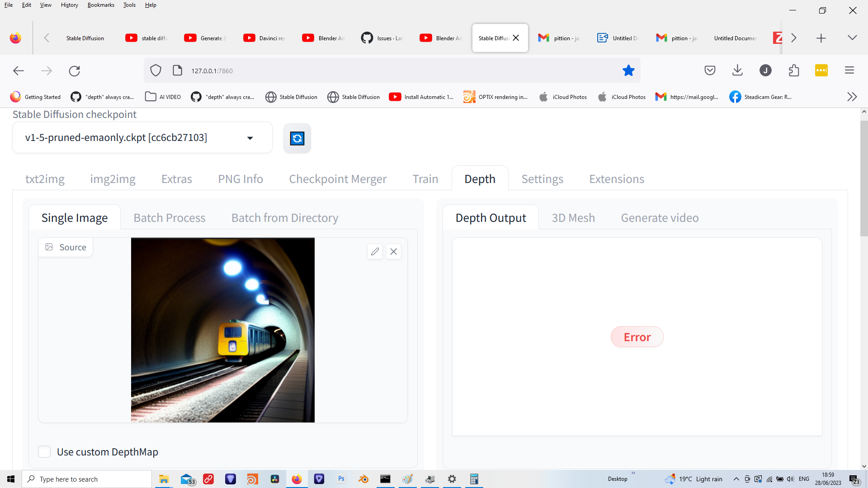Open Firefox downloads panel

click(x=737, y=70)
